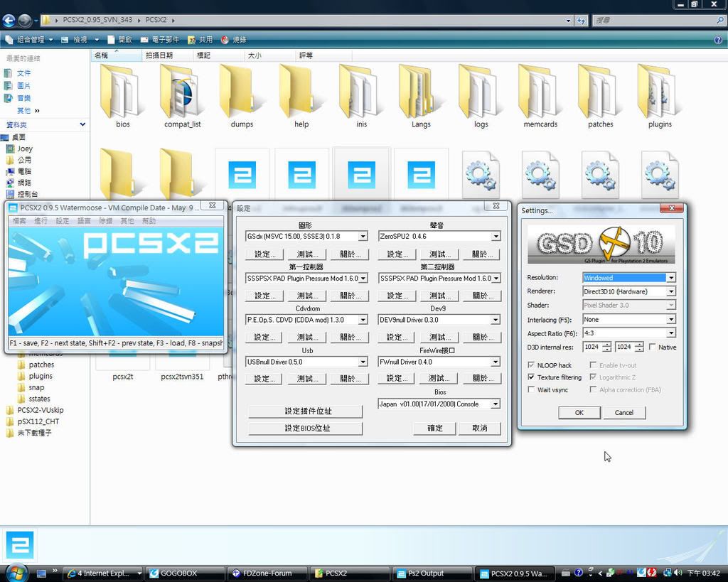Open the bios folder
This screenshot has height=582, width=728.
122,96
